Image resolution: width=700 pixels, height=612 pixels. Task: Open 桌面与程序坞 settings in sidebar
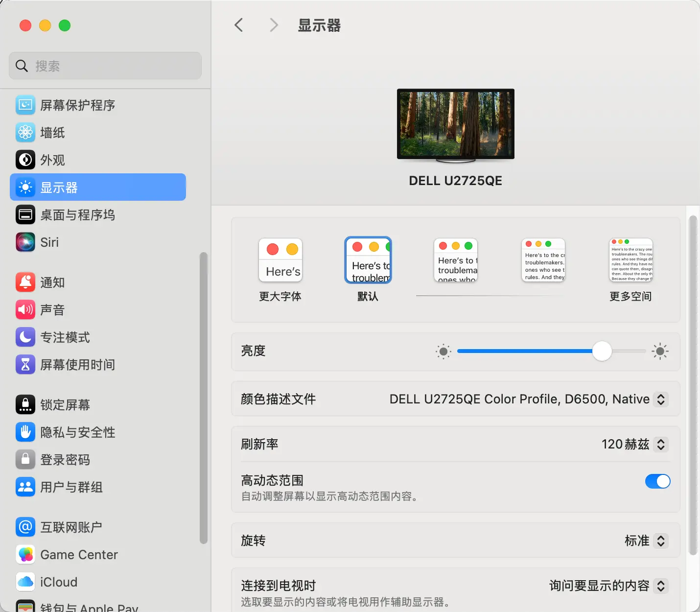(98, 214)
